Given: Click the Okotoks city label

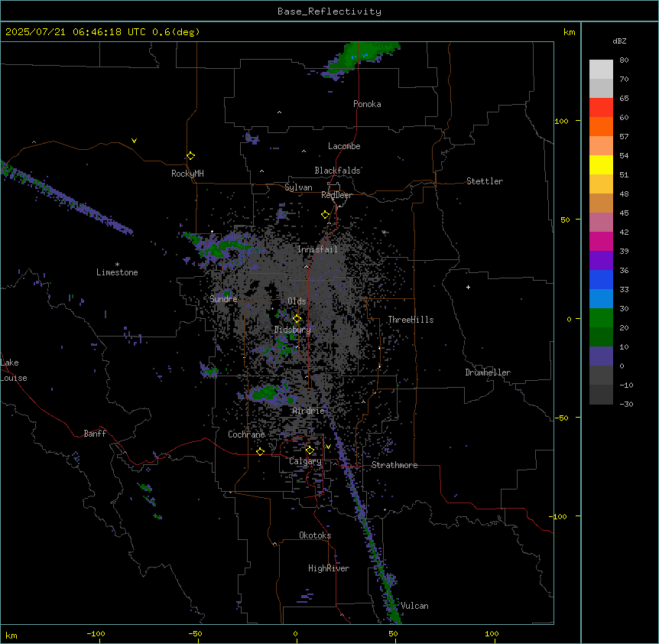Looking at the screenshot, I should pyautogui.click(x=315, y=535).
